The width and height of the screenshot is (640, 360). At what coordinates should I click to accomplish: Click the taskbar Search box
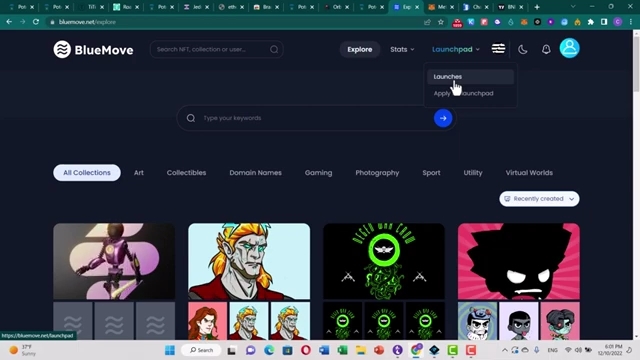(x=201, y=350)
